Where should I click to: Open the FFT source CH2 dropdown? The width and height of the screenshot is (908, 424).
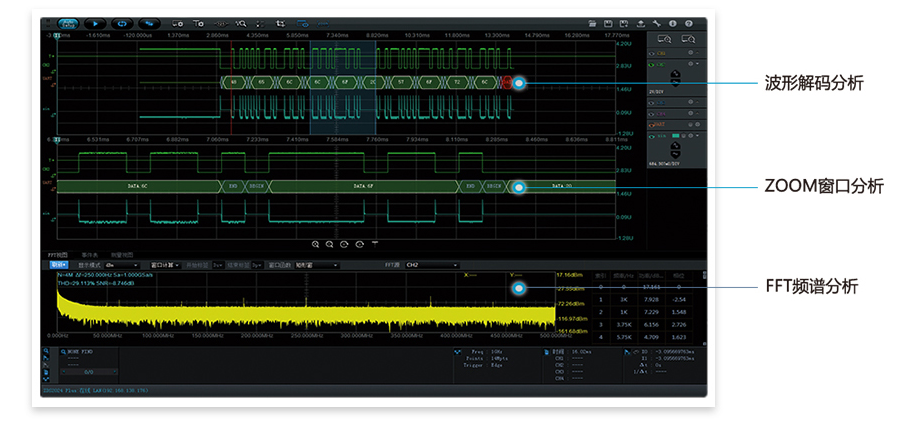tap(432, 265)
